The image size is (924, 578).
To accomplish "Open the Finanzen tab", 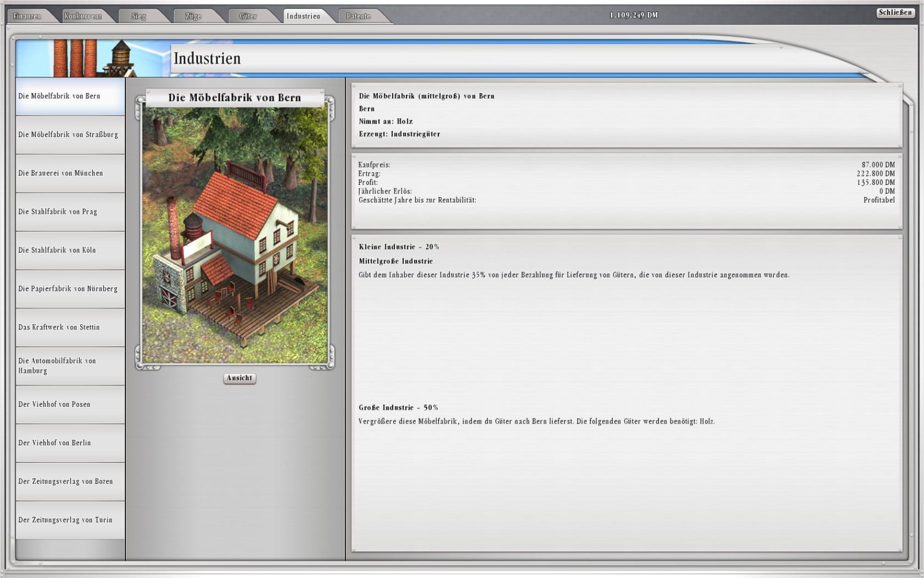I will [27, 16].
